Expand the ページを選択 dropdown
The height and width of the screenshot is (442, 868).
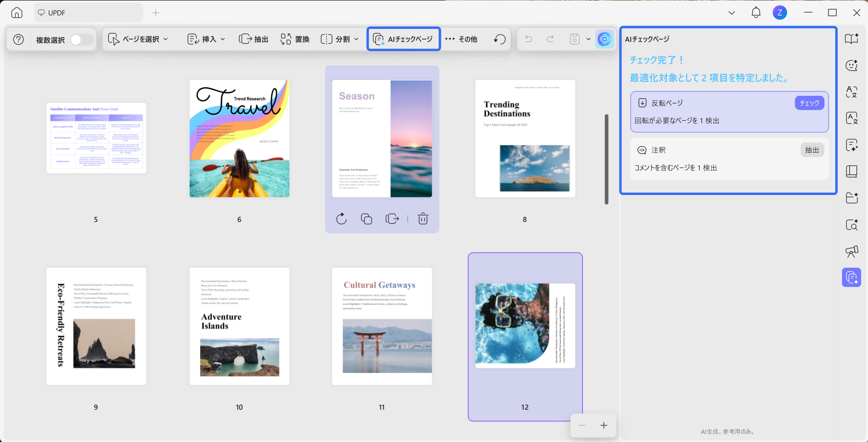tap(138, 39)
